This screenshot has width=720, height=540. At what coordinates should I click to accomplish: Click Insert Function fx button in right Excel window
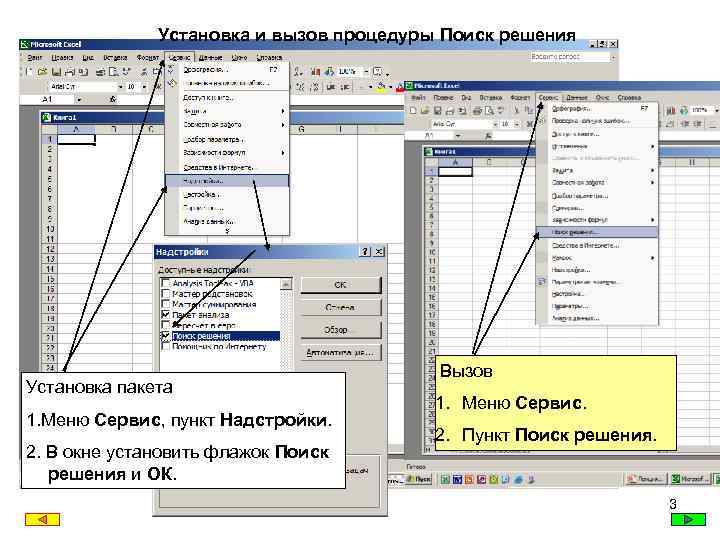point(488,135)
